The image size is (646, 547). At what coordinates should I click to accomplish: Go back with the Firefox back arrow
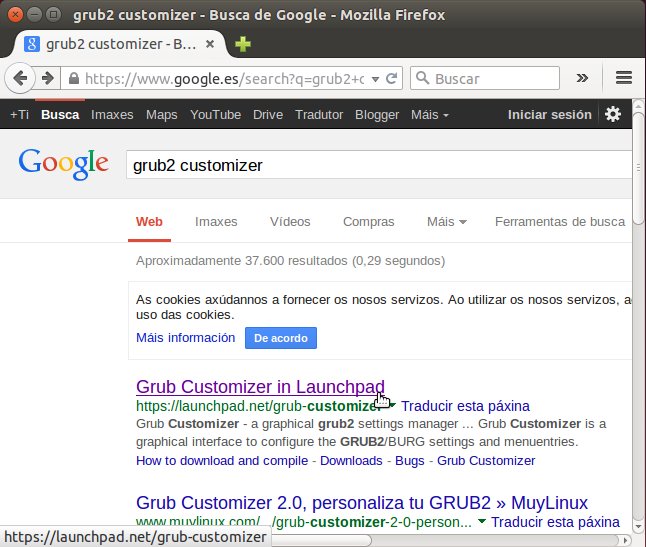19,78
